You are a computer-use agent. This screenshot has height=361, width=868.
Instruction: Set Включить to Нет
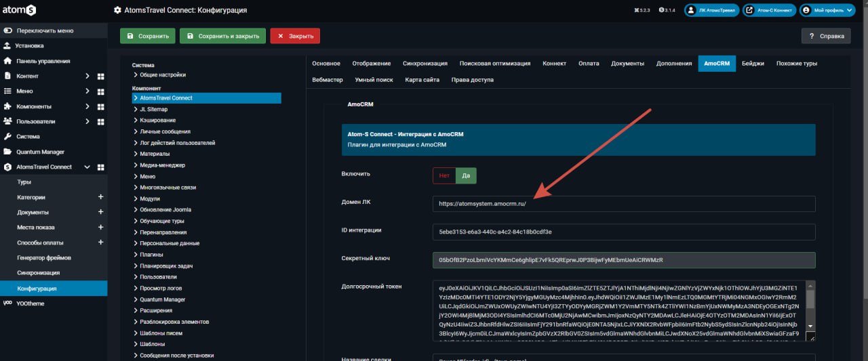(x=444, y=175)
